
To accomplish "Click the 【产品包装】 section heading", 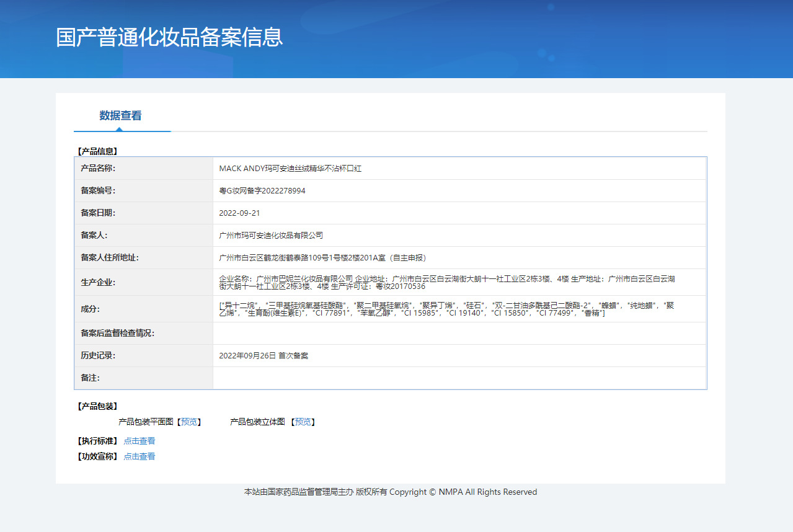I will pyautogui.click(x=97, y=406).
